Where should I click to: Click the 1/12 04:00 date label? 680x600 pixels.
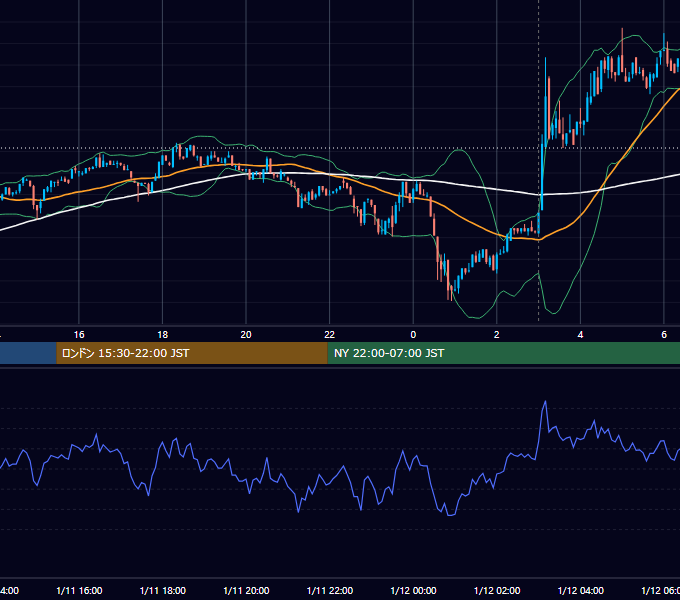point(580,590)
